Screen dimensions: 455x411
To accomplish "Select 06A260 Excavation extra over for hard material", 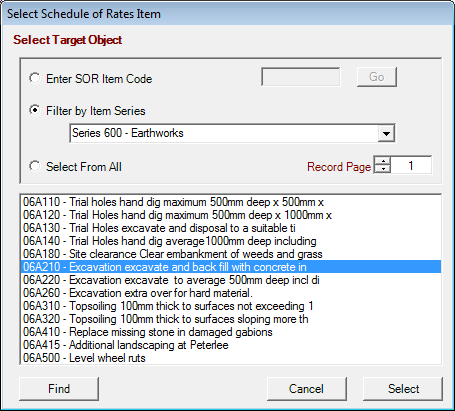I will tap(231, 293).
